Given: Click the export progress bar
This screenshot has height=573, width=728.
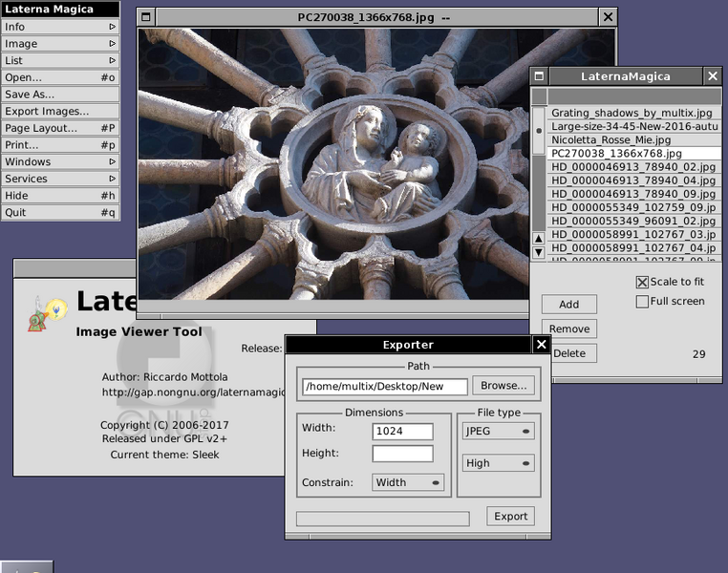Looking at the screenshot, I should click(x=382, y=519).
